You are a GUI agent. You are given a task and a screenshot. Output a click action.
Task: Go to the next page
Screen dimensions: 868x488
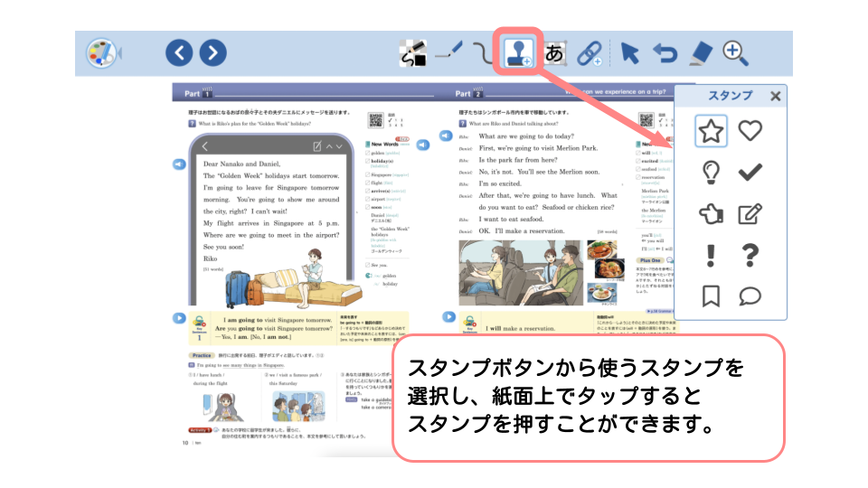[x=212, y=53]
